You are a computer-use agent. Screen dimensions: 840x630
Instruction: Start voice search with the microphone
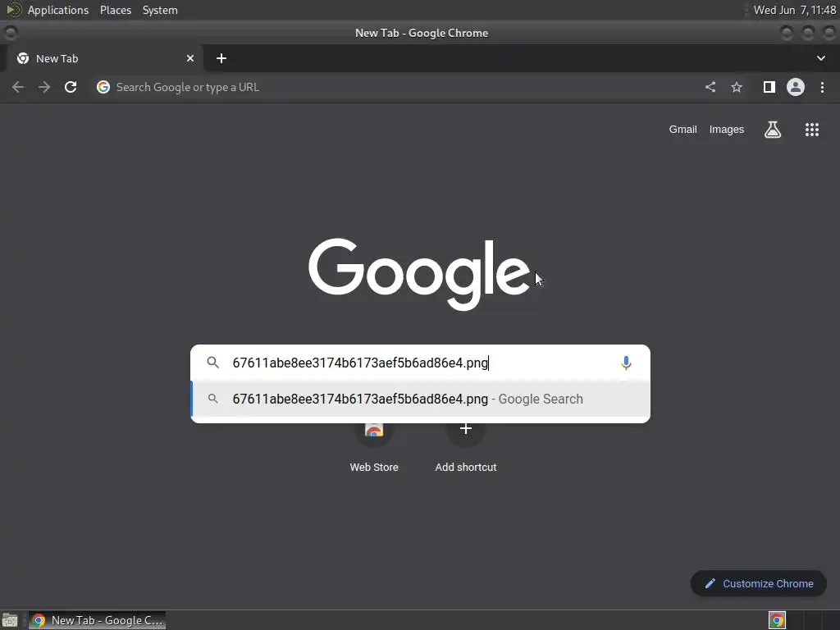[626, 363]
